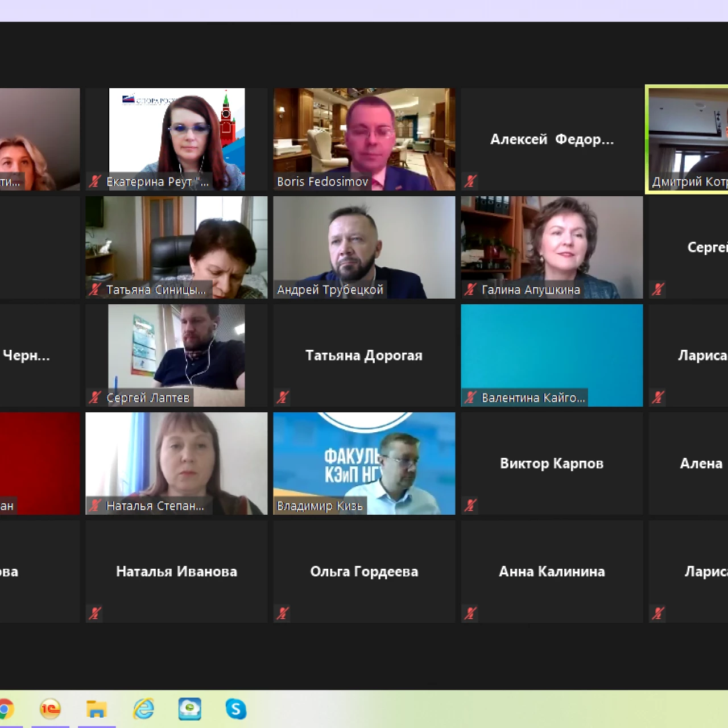Click muted mic icon in Ольга Гордеева tile
The image size is (728, 728).
coord(283,614)
